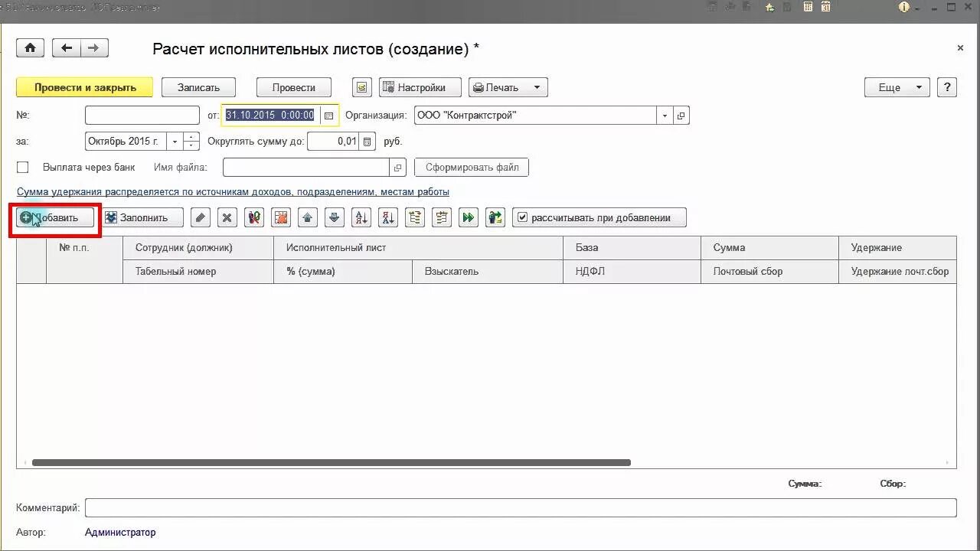Open the calculator for the rounding amount
Viewport: 980px width, 551px height.
(x=367, y=142)
